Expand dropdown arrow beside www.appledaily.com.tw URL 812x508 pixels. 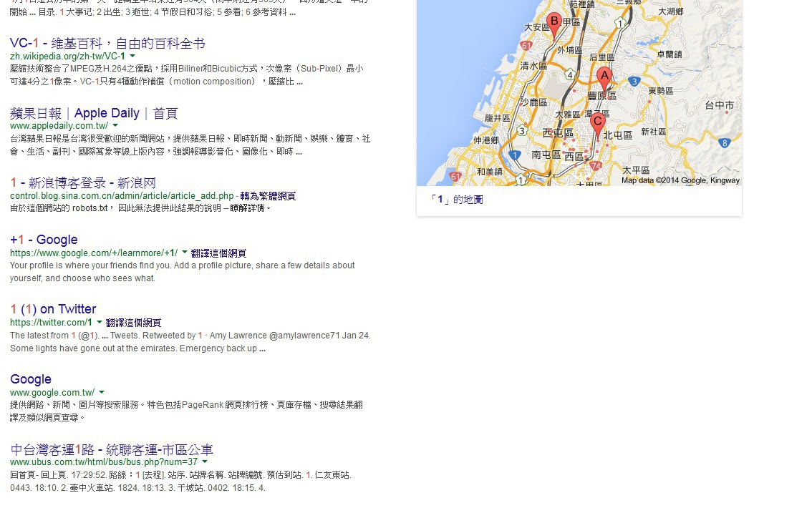115,126
